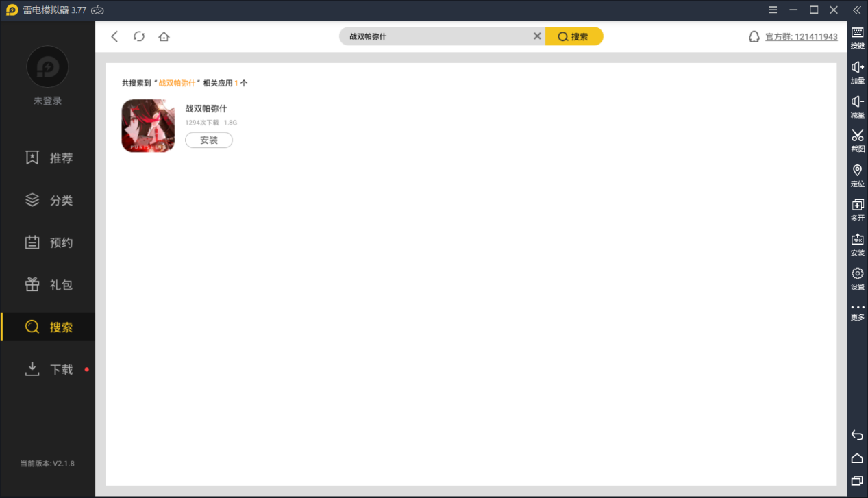Screen dimensions: 868x498
Task: Decrease volume with 减量 icon
Action: click(857, 105)
